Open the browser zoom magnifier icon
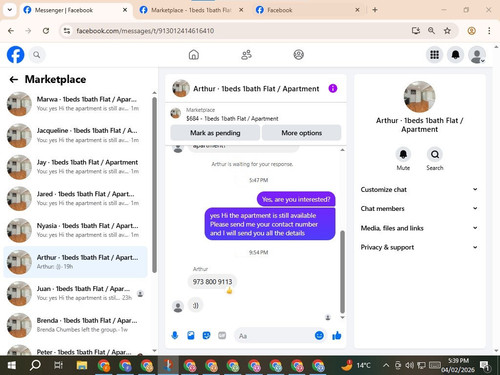 coord(431,31)
